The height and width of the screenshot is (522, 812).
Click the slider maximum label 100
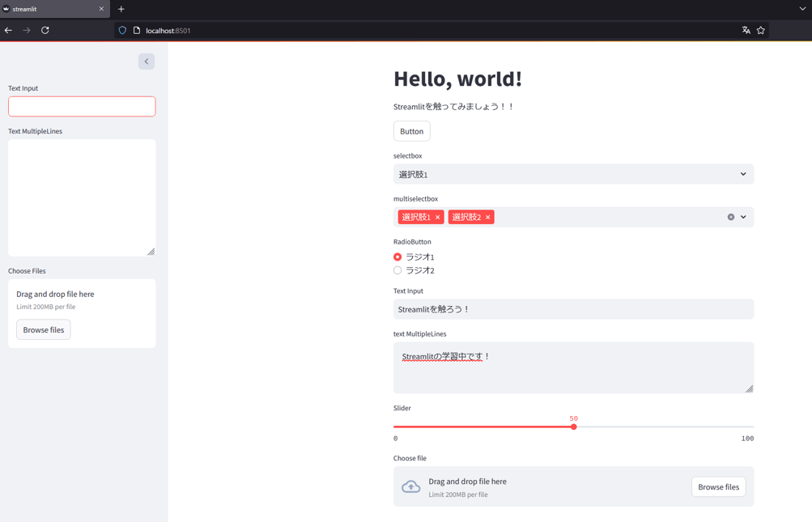[x=747, y=439]
